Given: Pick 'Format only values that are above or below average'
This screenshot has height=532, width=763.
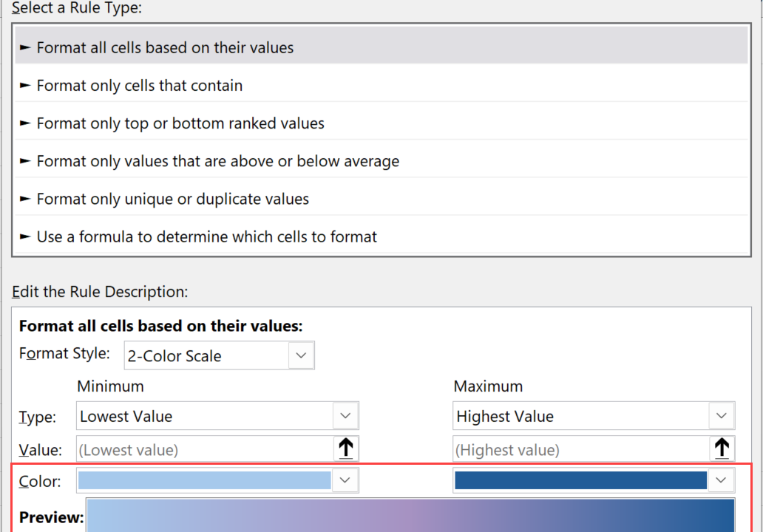Looking at the screenshot, I should click(x=218, y=161).
